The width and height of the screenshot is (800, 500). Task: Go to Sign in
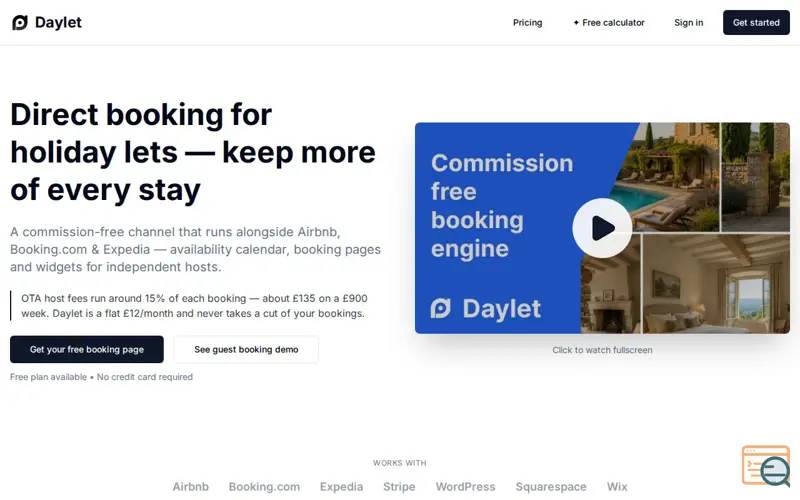coord(688,22)
